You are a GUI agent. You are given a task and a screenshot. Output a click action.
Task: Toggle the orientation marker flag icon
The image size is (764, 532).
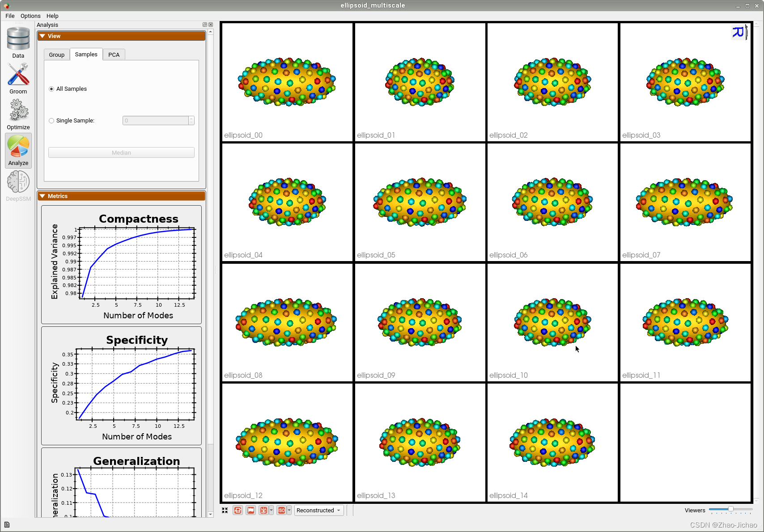pos(250,510)
